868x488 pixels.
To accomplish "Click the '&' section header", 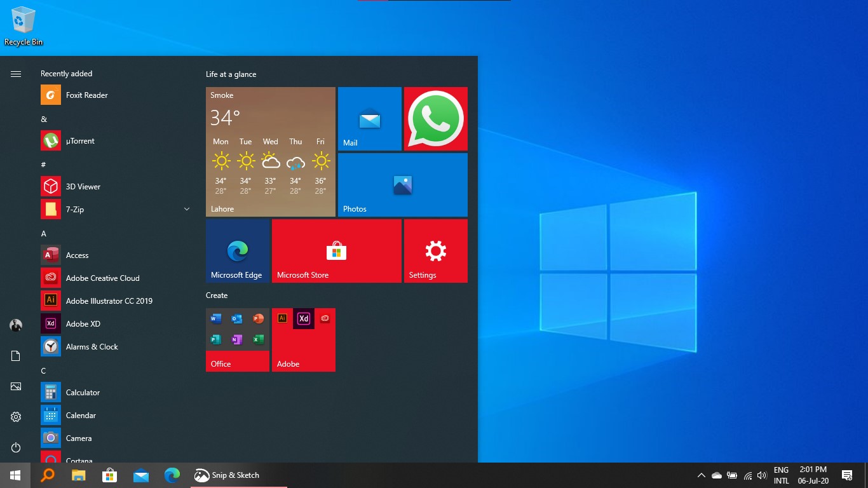I will point(44,119).
